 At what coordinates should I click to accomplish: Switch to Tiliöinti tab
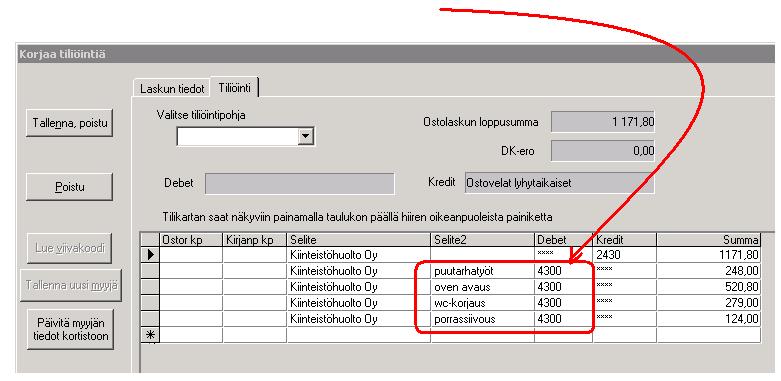[x=235, y=88]
